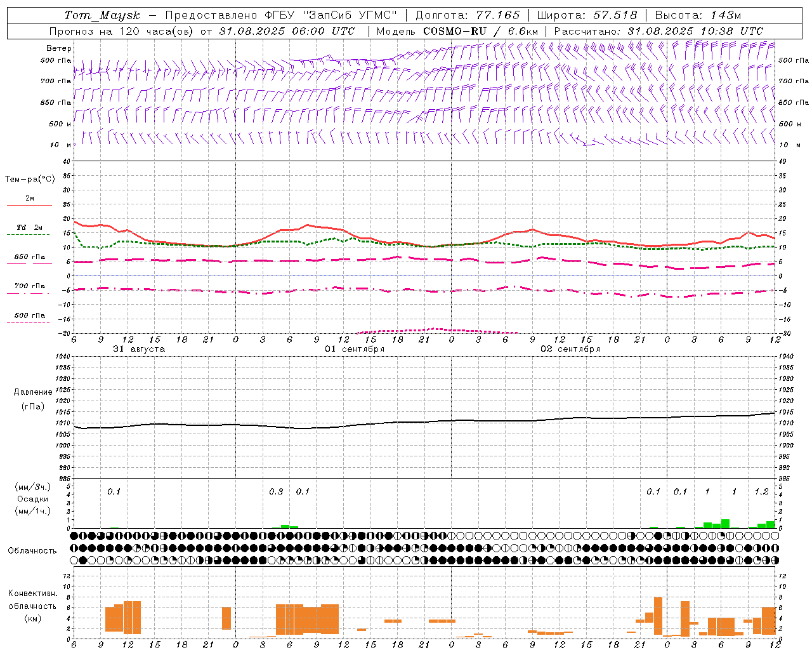Viewport: 812px width, 650px height.
Task: Click the 0.3 precipitation value
Action: click(276, 491)
